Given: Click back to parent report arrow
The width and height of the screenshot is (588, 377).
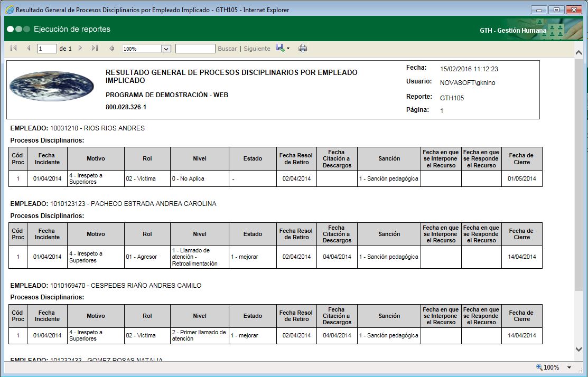Looking at the screenshot, I should [111, 49].
